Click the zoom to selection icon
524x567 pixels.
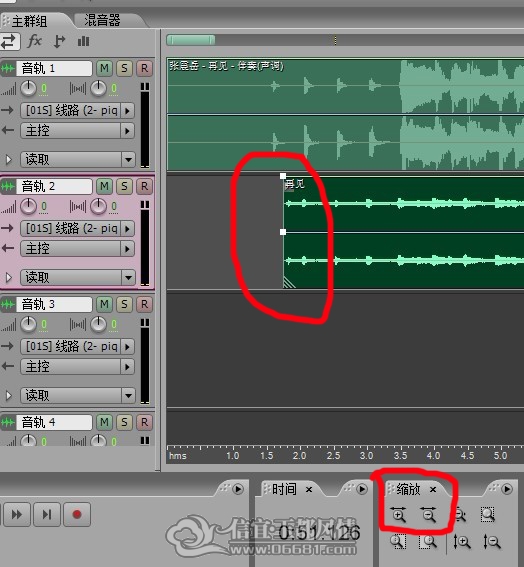487,514
